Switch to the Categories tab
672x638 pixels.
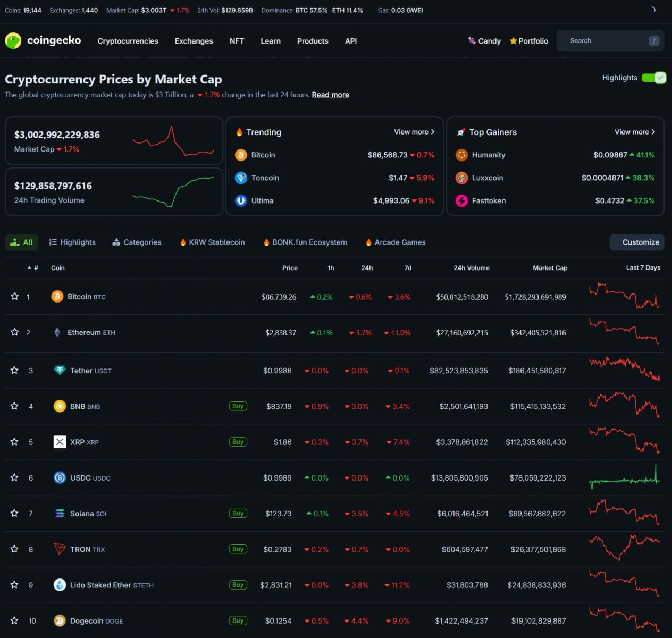pyautogui.click(x=137, y=242)
